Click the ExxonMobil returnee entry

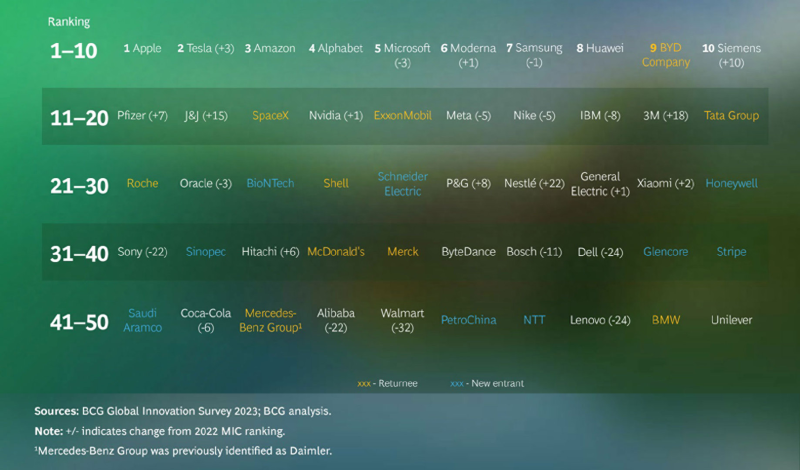(402, 116)
